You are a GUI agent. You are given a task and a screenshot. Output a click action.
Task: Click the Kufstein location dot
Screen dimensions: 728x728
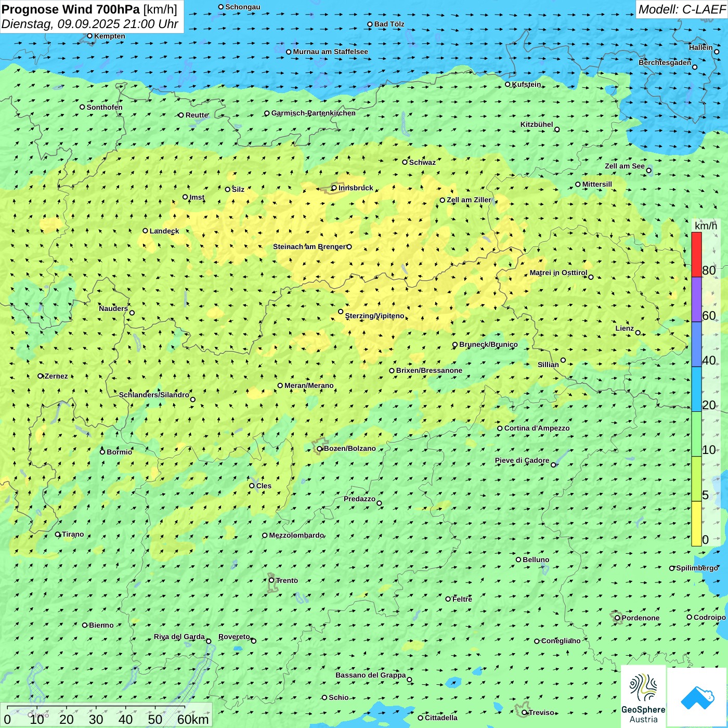click(x=508, y=84)
